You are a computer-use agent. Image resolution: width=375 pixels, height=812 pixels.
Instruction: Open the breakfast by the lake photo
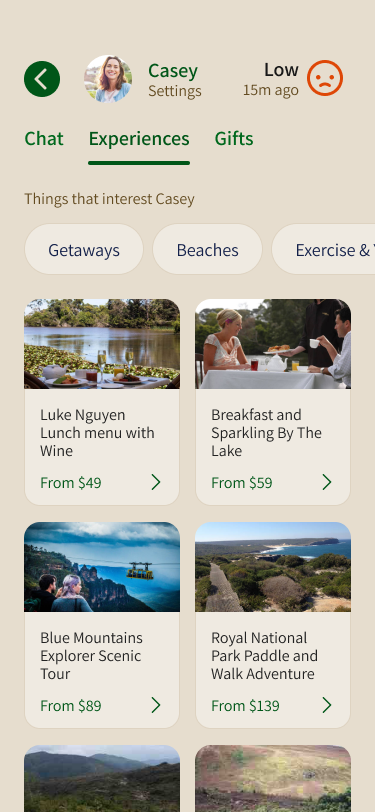pyautogui.click(x=273, y=344)
